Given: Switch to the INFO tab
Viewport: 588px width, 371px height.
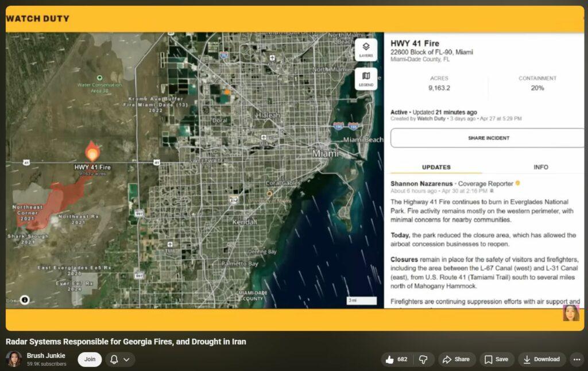Looking at the screenshot, I should point(541,167).
